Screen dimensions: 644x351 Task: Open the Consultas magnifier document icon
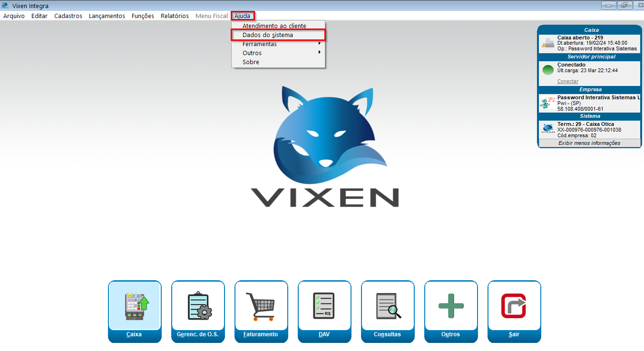click(x=388, y=305)
